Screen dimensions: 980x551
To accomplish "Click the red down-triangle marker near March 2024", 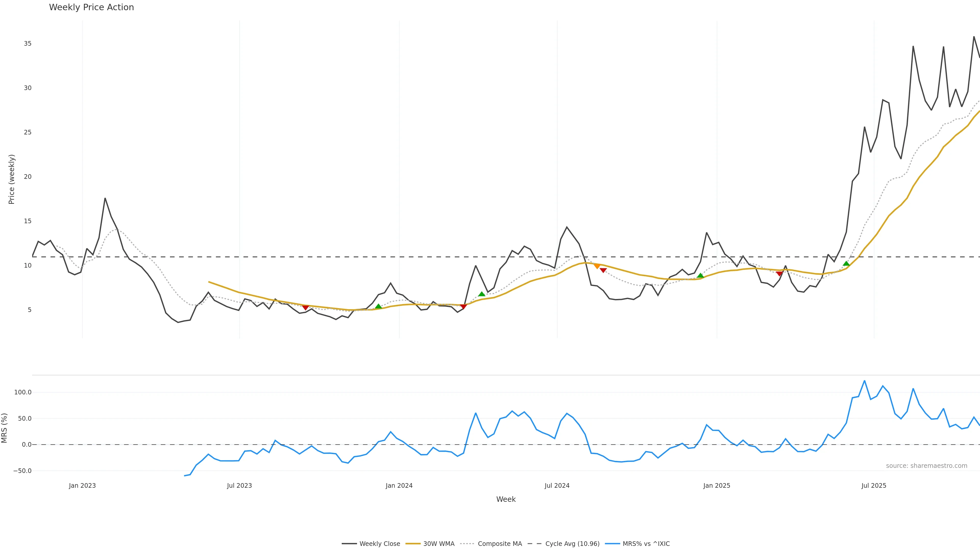I will coord(463,306).
